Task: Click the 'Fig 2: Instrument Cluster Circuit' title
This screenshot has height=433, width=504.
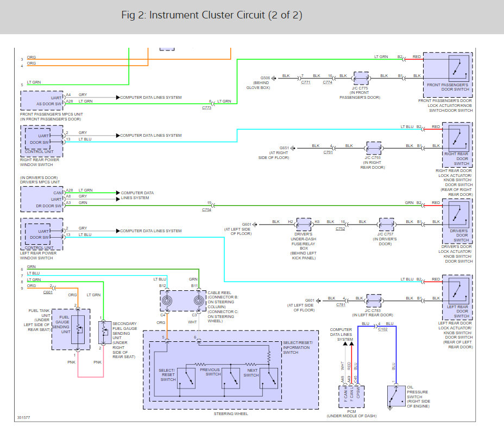Action: (211, 15)
